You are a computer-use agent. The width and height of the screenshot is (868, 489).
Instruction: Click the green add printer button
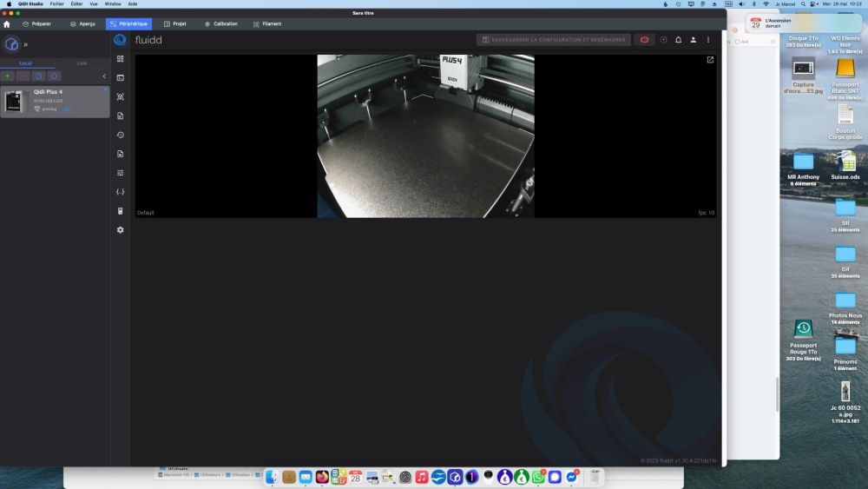[x=8, y=76]
